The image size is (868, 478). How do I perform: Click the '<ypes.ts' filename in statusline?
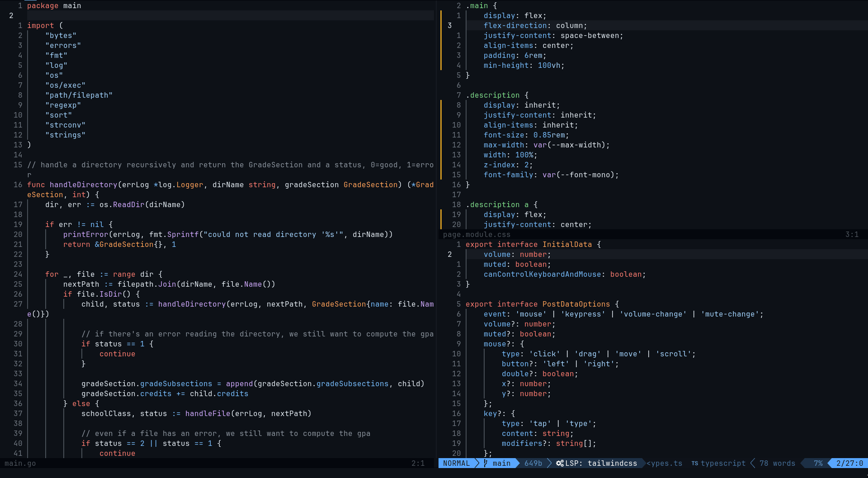664,463
